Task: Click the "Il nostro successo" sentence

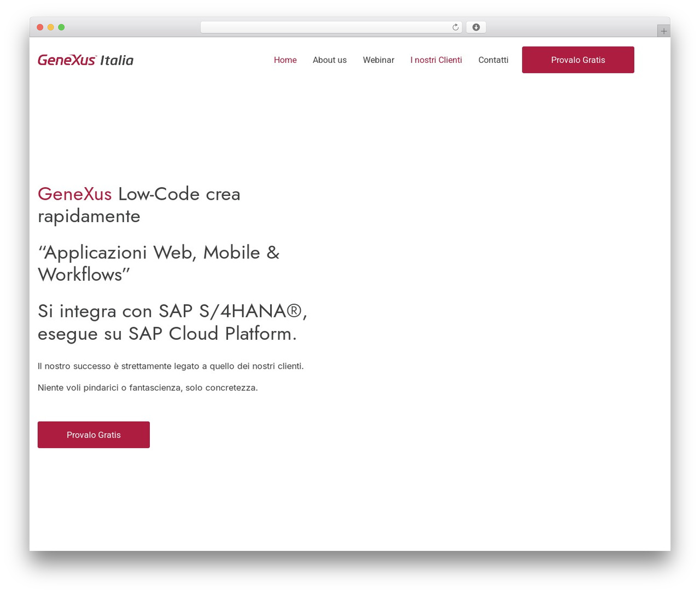Action: (171, 366)
